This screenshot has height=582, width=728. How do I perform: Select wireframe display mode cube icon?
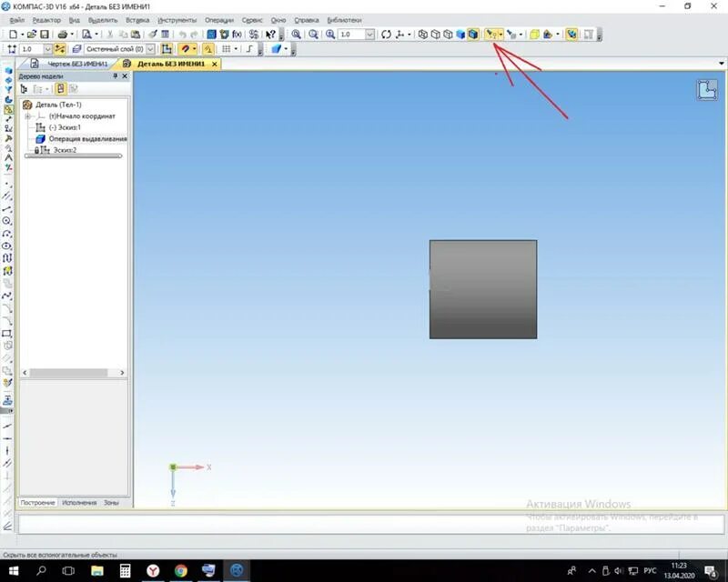tap(422, 35)
